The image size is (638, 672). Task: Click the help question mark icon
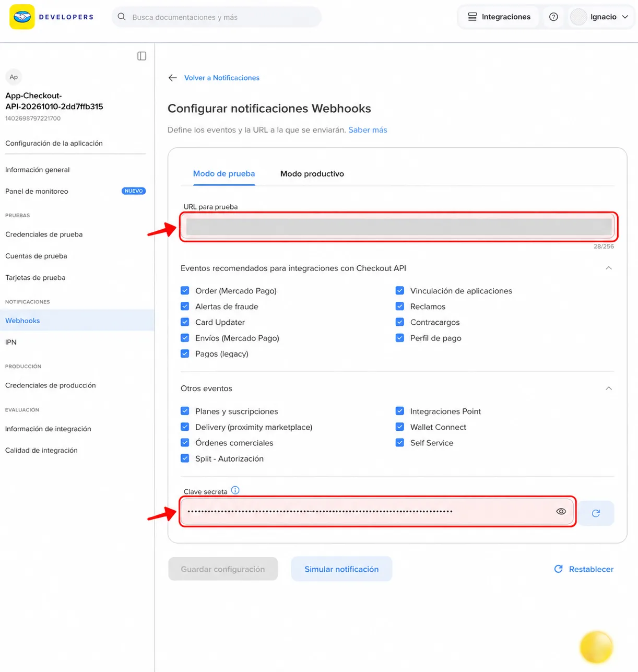point(553,17)
